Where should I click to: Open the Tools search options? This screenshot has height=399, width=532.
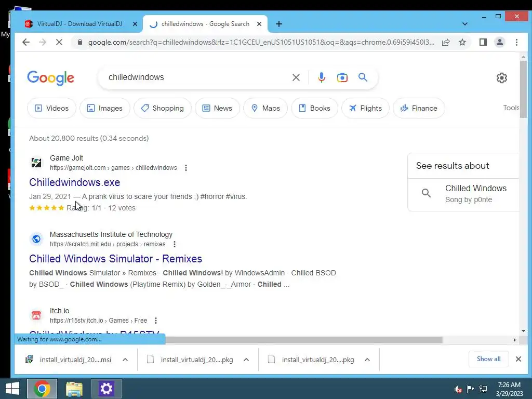pos(511,108)
